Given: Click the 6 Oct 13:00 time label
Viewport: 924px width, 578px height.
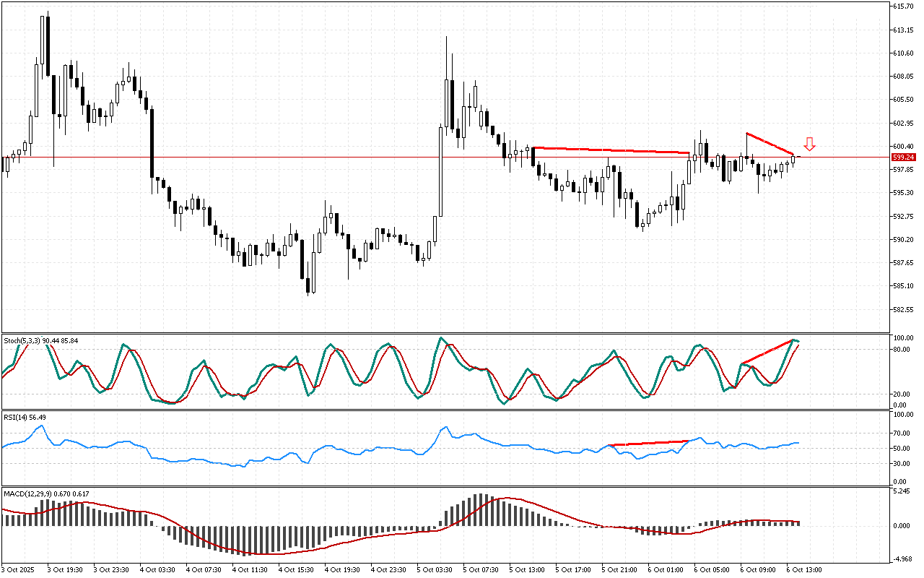Looking at the screenshot, I should pyautogui.click(x=803, y=569).
